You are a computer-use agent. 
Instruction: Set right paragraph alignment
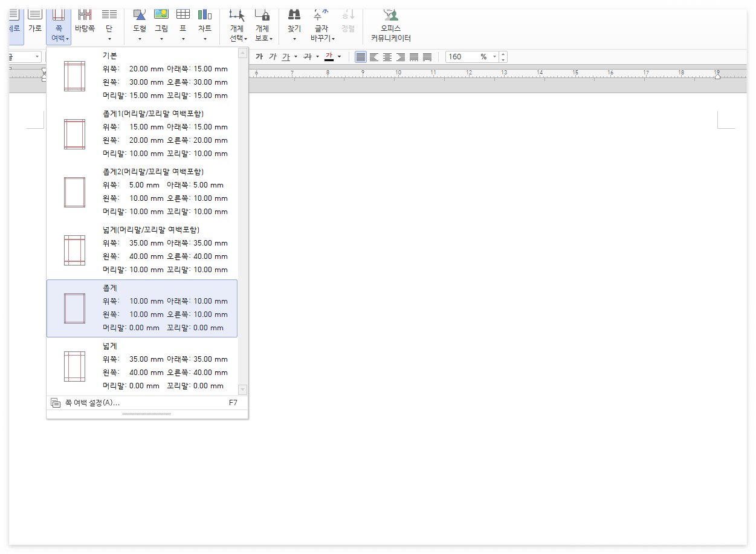tap(401, 57)
